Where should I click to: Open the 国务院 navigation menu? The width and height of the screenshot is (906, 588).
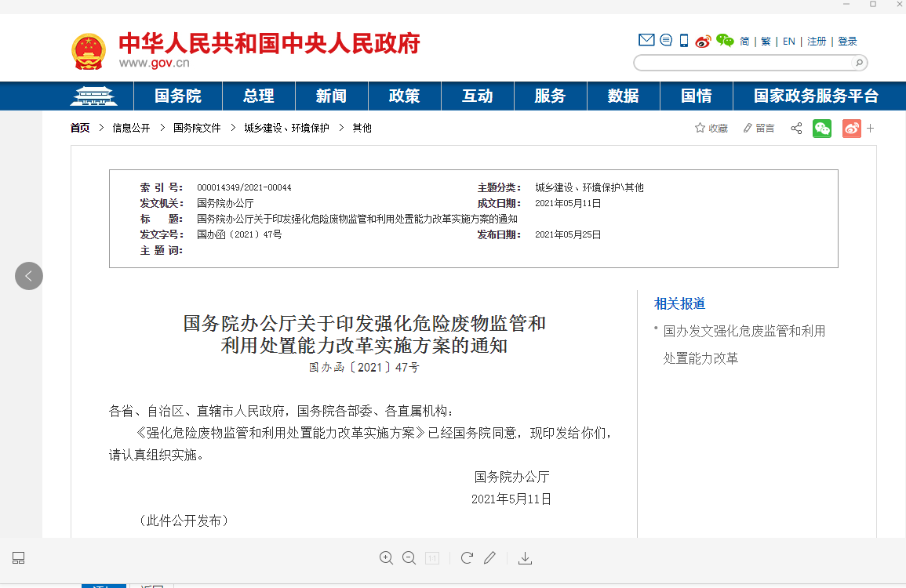(178, 96)
